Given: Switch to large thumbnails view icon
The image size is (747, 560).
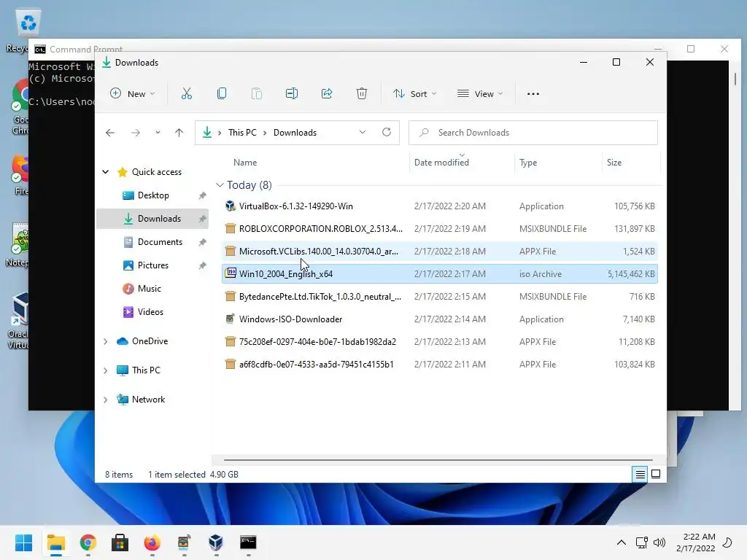Looking at the screenshot, I should 656,474.
